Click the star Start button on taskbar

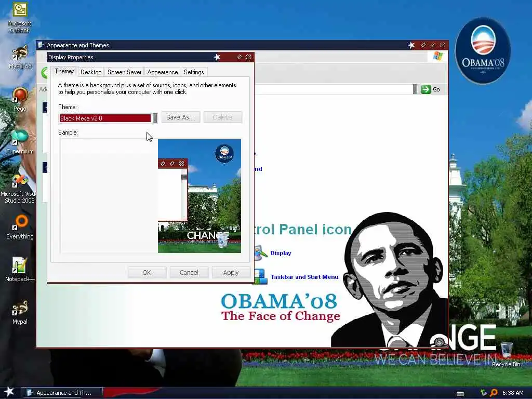point(9,392)
